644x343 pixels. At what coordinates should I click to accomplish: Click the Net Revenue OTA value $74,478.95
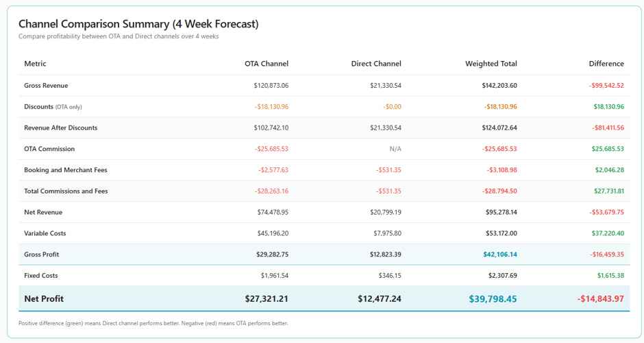click(273, 213)
